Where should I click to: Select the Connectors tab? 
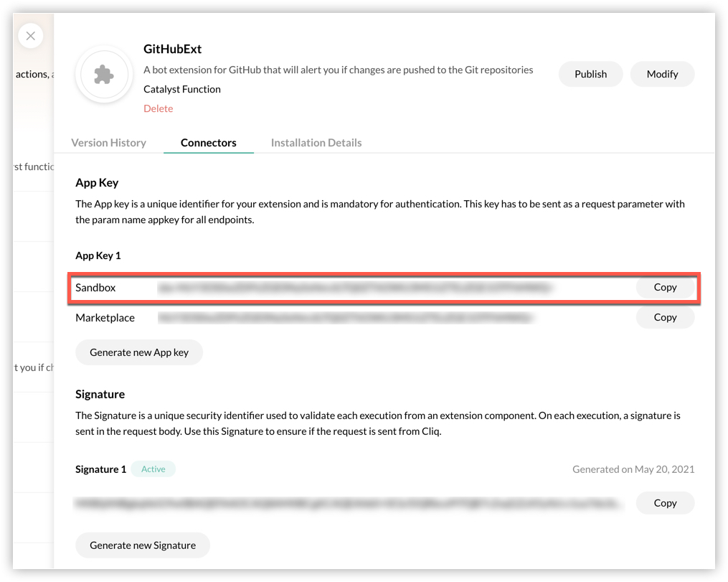(208, 143)
